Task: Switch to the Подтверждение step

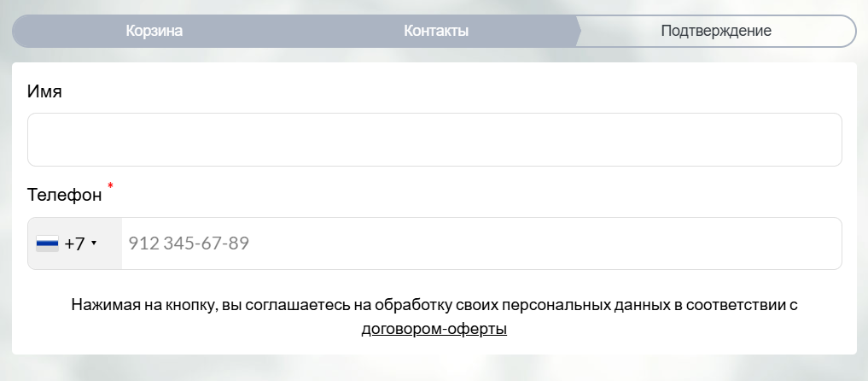Action: (716, 31)
